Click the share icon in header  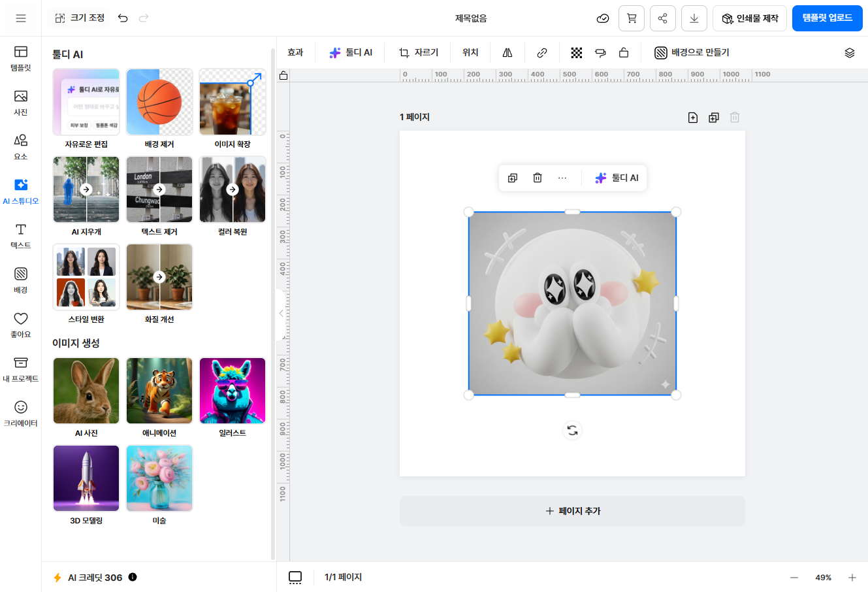tap(662, 18)
